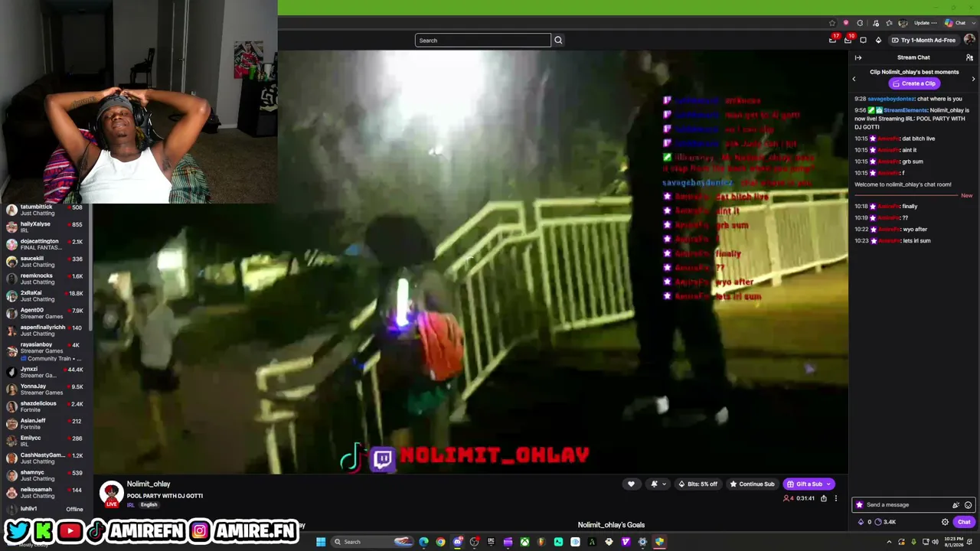Open the chat settings gear icon

(x=945, y=522)
